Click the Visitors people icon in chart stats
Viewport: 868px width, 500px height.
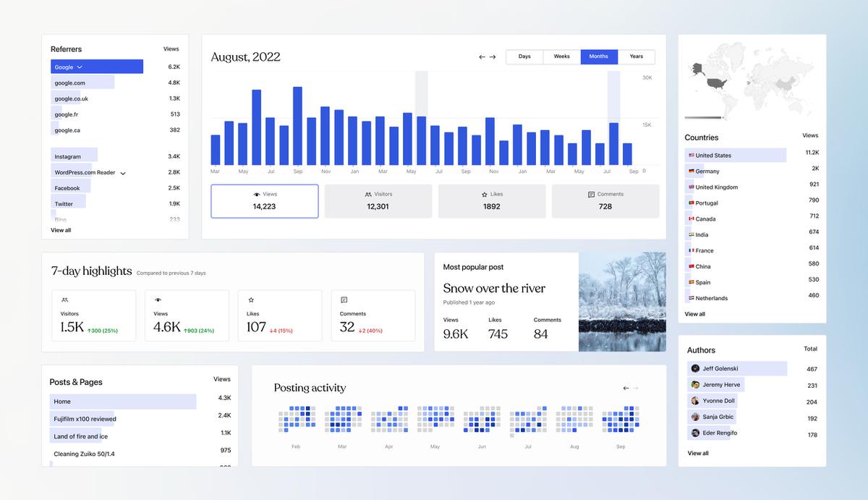point(368,195)
